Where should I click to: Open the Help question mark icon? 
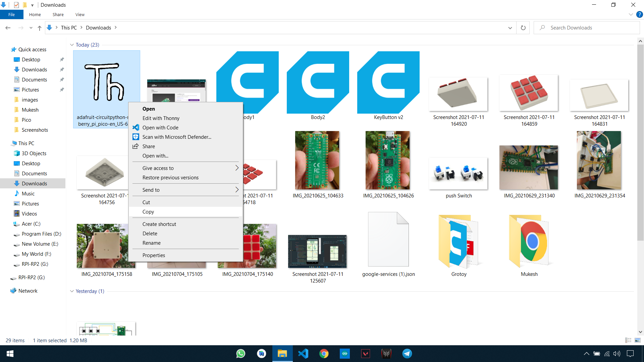click(639, 14)
